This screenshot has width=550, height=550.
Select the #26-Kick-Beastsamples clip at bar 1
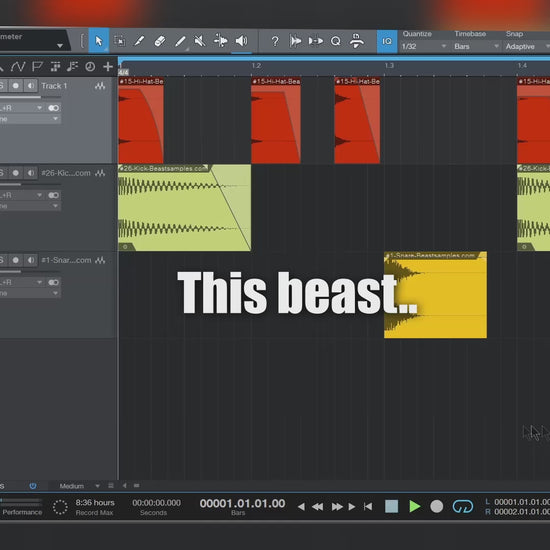[x=185, y=207]
